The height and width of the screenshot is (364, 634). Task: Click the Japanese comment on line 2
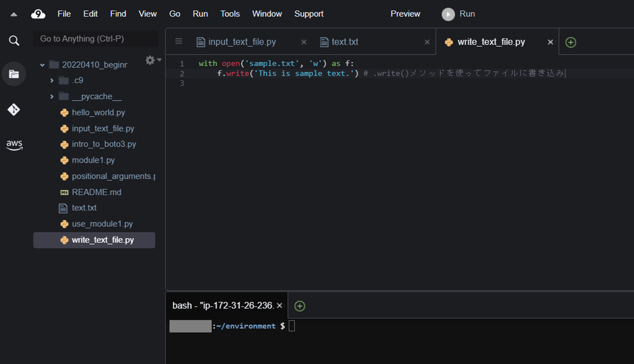pos(464,73)
